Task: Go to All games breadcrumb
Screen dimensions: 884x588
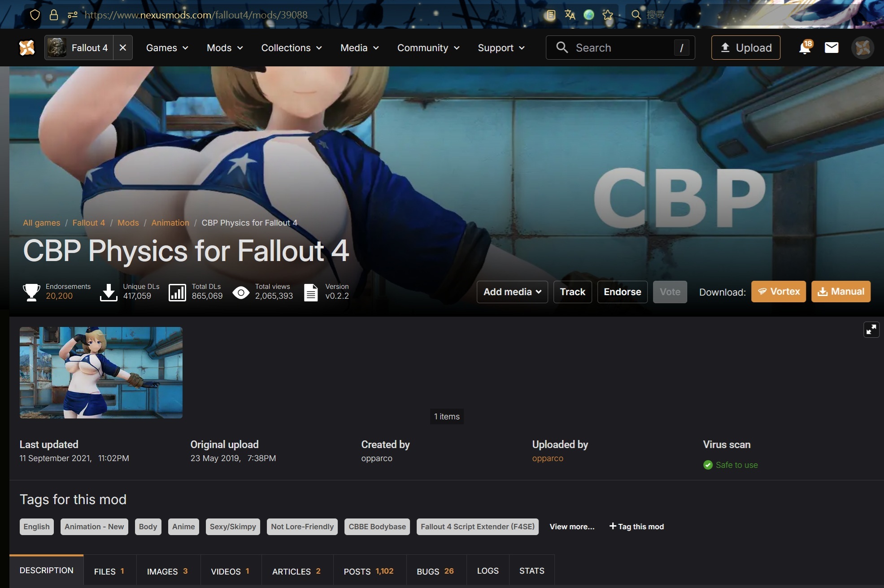Action: 41,223
